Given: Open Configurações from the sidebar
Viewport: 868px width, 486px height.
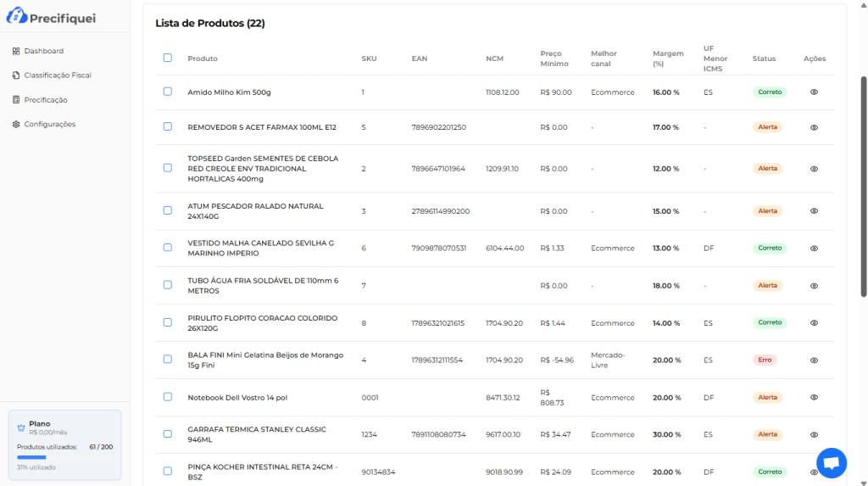Looking at the screenshot, I should click(49, 124).
